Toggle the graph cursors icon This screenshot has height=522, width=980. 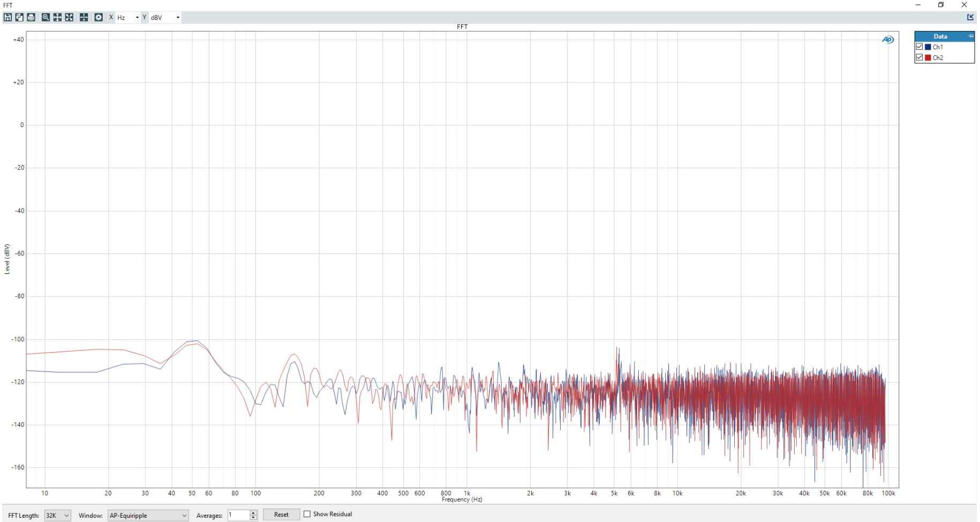pyautogui.click(x=84, y=17)
